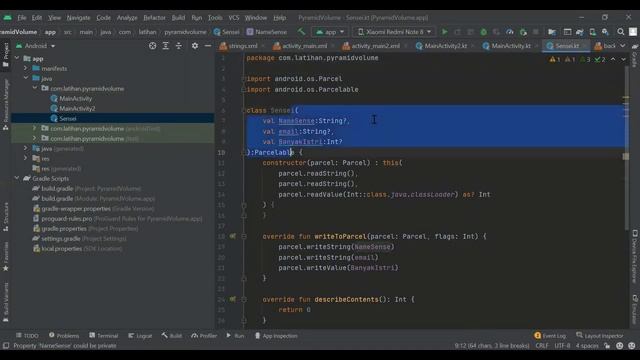Viewport: 640px width, 360px height.
Task: Open Search Everywhere magnifier icon
Action: (x=620, y=32)
